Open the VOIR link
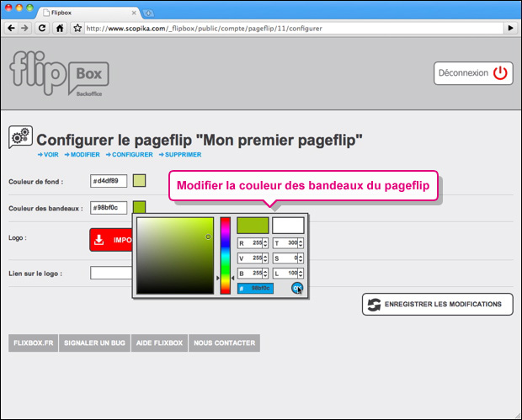The width and height of the screenshot is (522, 420). [x=48, y=155]
